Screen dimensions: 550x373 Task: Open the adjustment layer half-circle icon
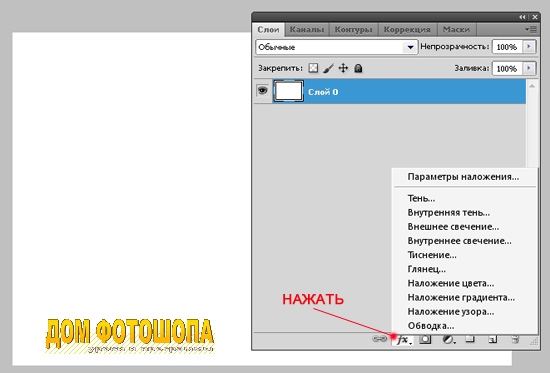click(x=448, y=340)
